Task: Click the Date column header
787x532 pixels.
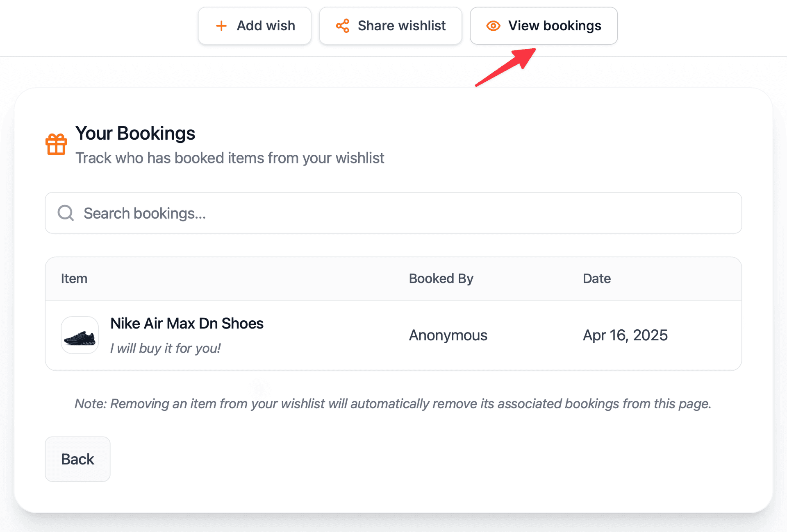Action: tap(596, 278)
